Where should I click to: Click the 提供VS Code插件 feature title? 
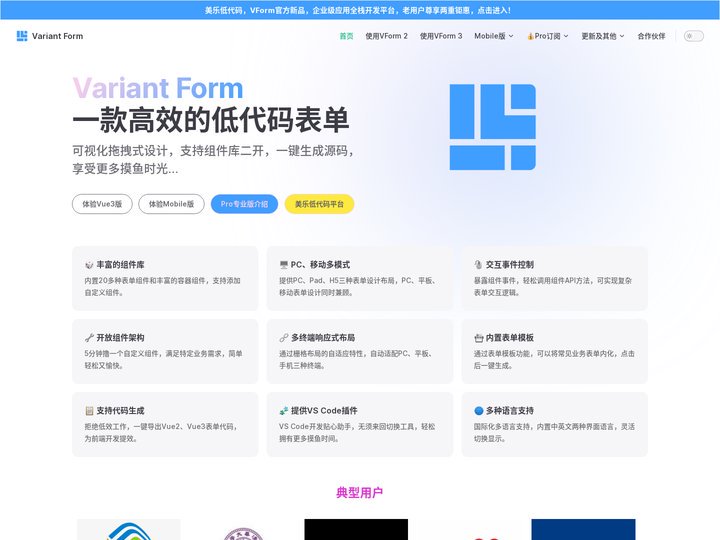[324, 411]
